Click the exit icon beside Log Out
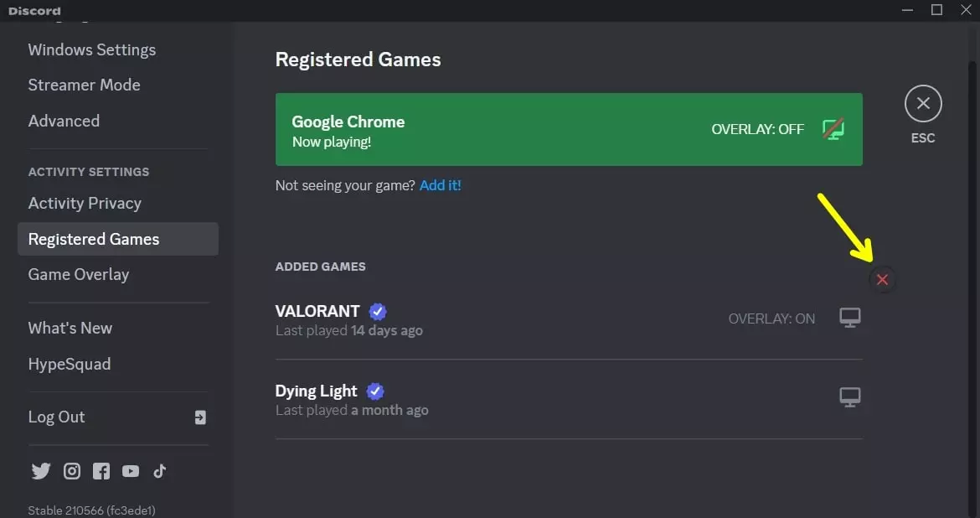This screenshot has width=980, height=518. [200, 417]
